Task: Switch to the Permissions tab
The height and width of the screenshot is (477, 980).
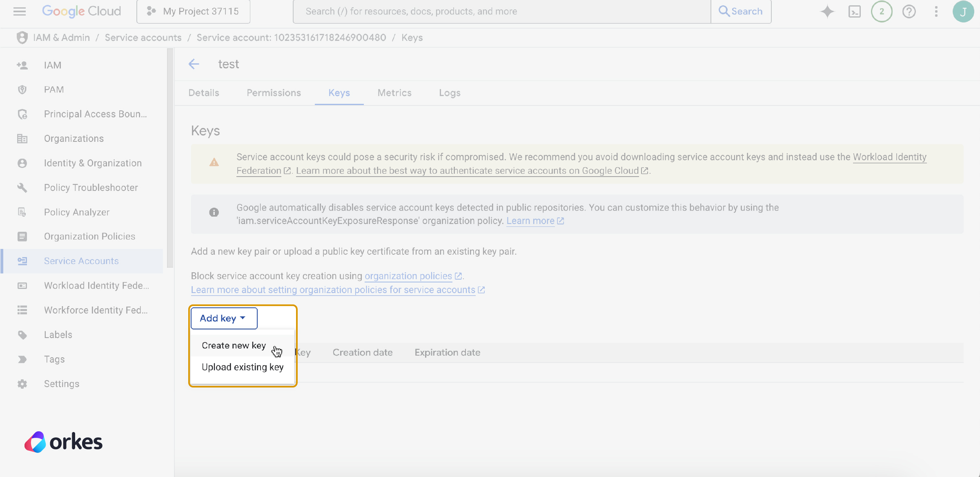Action: point(274,93)
